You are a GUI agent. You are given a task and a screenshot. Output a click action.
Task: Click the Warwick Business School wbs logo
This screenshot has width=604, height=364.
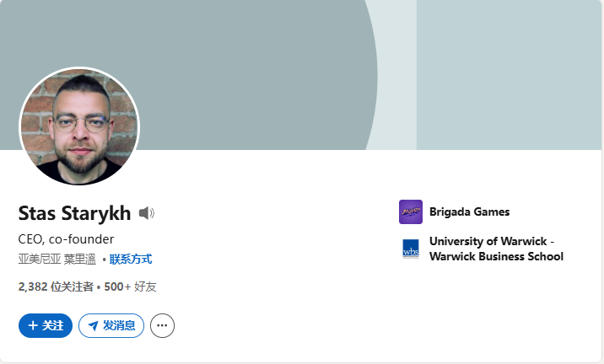tap(410, 249)
